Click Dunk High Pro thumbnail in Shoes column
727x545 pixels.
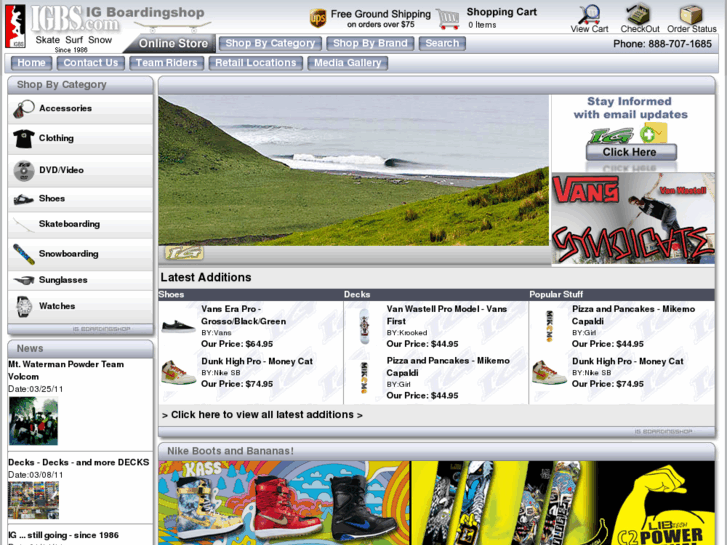pos(178,372)
